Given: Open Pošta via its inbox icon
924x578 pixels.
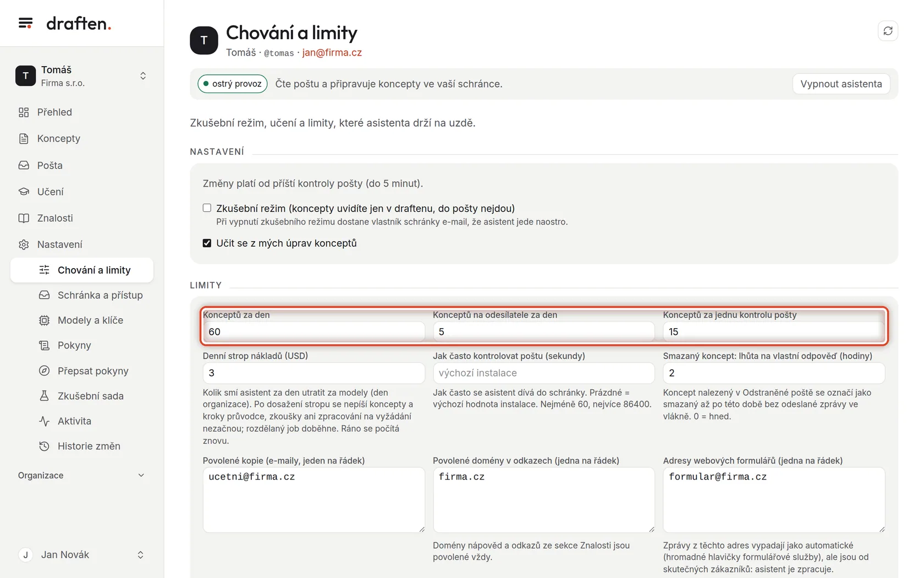Looking at the screenshot, I should click(24, 165).
